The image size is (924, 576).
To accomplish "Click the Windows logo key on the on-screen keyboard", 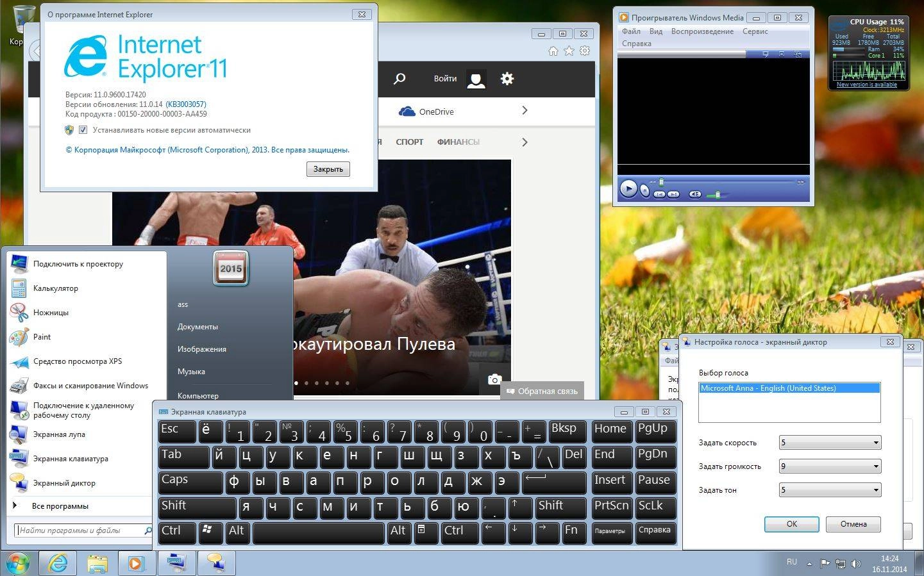I will click(x=210, y=533).
